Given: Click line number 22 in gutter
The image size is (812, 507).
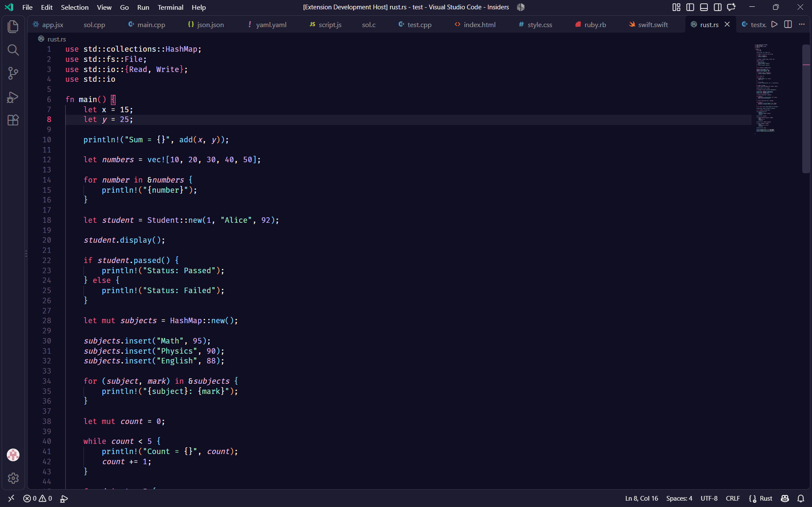Looking at the screenshot, I should [47, 260].
